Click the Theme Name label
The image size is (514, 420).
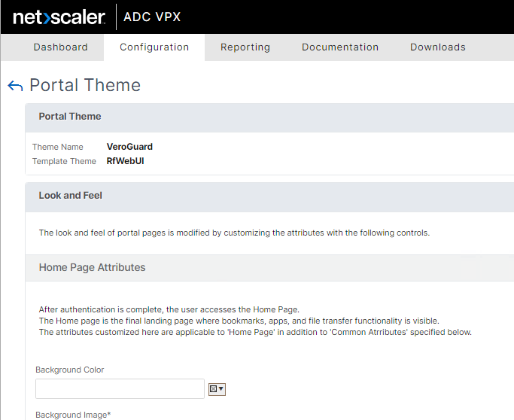tap(58, 147)
